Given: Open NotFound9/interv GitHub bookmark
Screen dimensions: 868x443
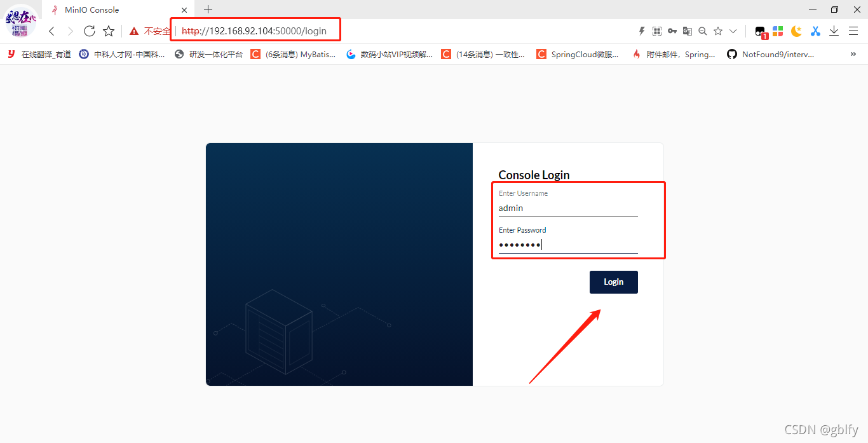Looking at the screenshot, I should [771, 55].
